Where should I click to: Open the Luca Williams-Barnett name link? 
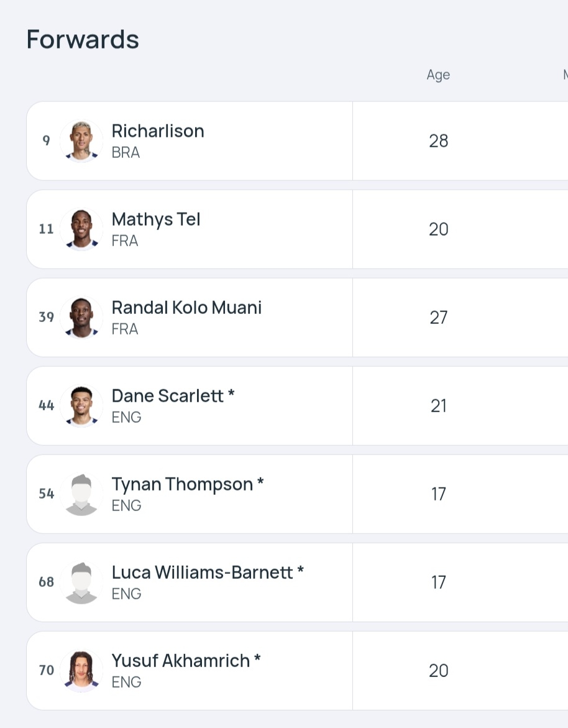(x=202, y=573)
